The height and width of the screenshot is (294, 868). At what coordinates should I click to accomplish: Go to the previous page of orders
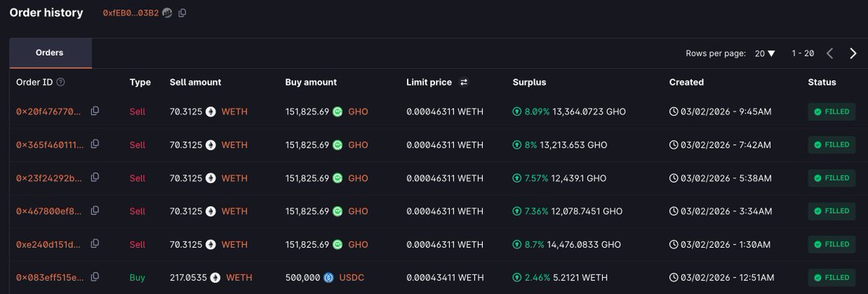coord(830,54)
